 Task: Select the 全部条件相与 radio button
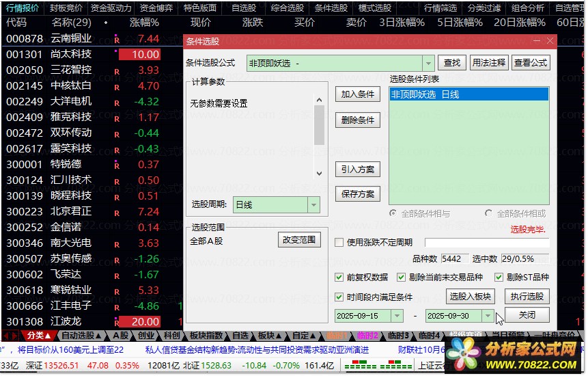[393, 213]
